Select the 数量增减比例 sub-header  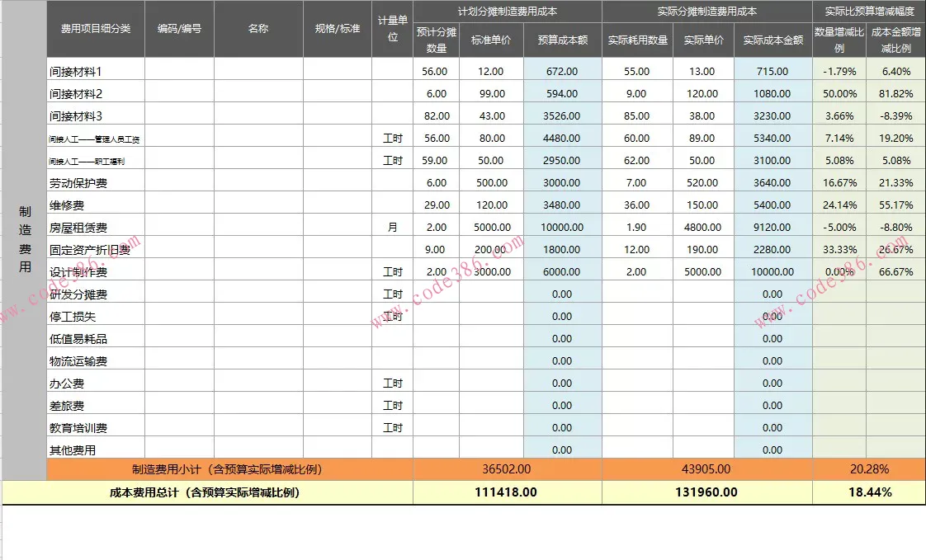click(839, 40)
